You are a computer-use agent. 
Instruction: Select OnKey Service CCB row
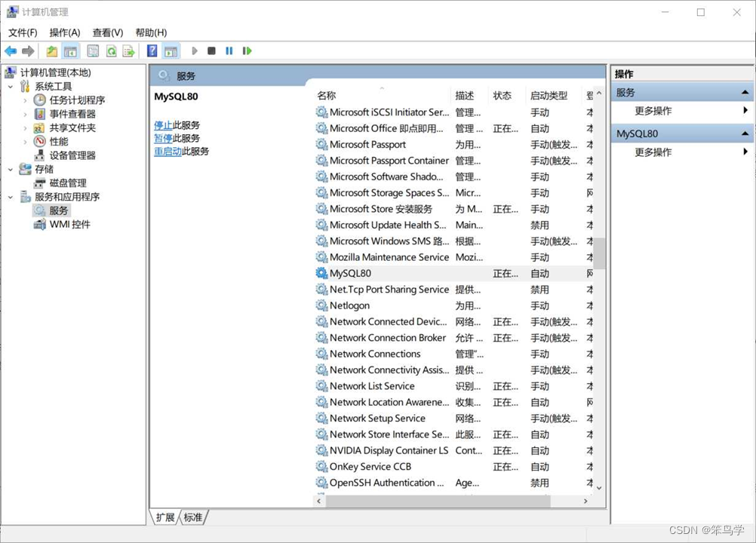(453, 466)
